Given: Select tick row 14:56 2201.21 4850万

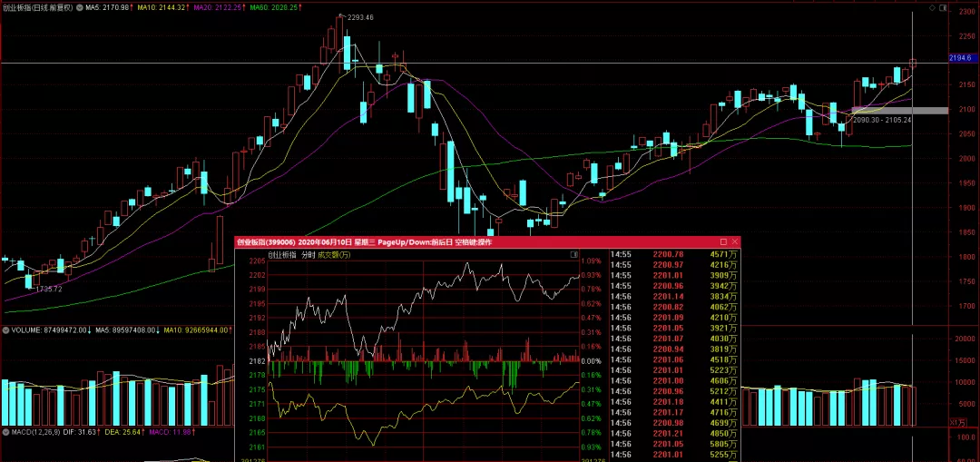Looking at the screenshot, I should [674, 434].
